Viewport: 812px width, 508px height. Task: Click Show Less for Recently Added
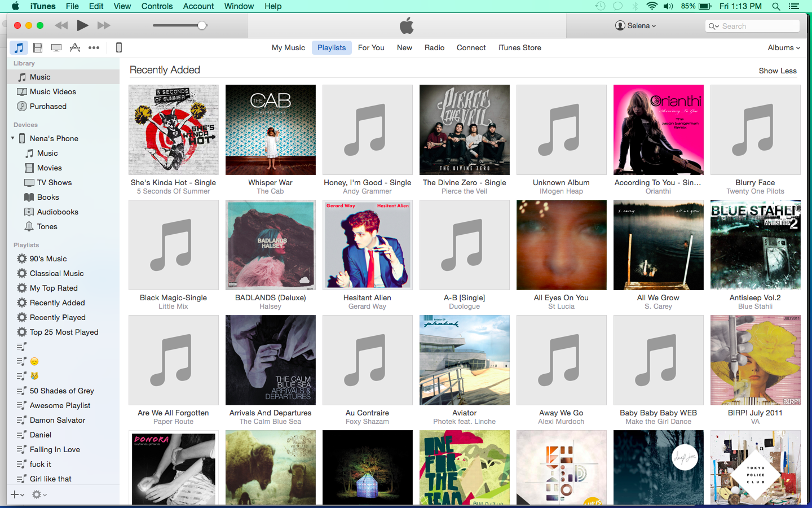coord(778,71)
